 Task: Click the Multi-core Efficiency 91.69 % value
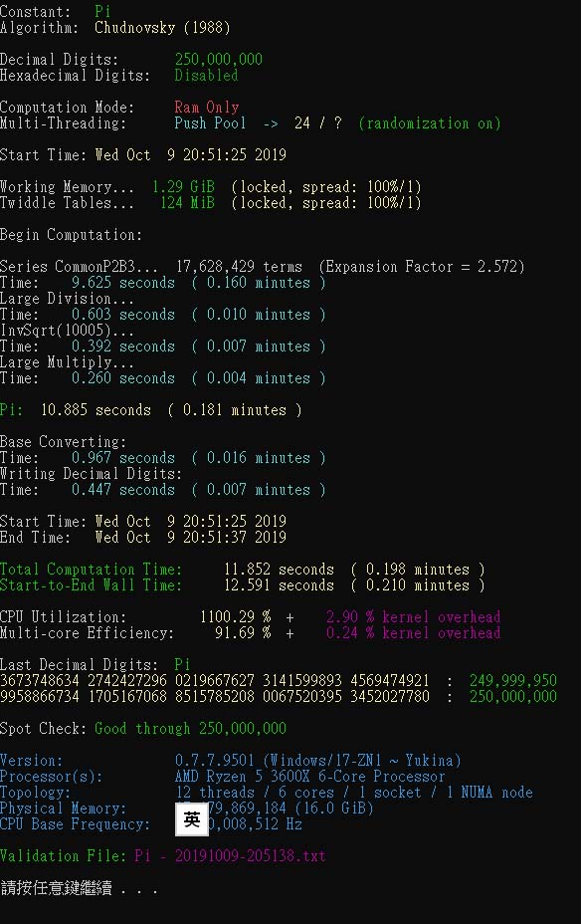pos(243,633)
